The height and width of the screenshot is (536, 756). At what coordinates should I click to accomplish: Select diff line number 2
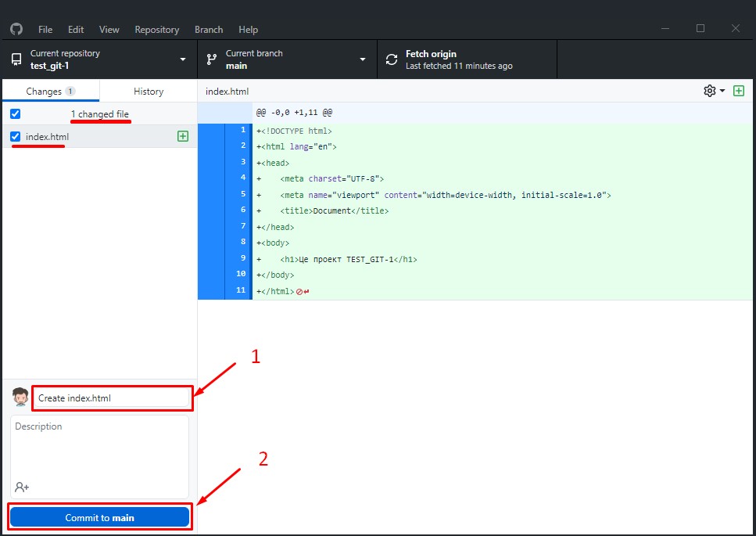[x=243, y=146]
